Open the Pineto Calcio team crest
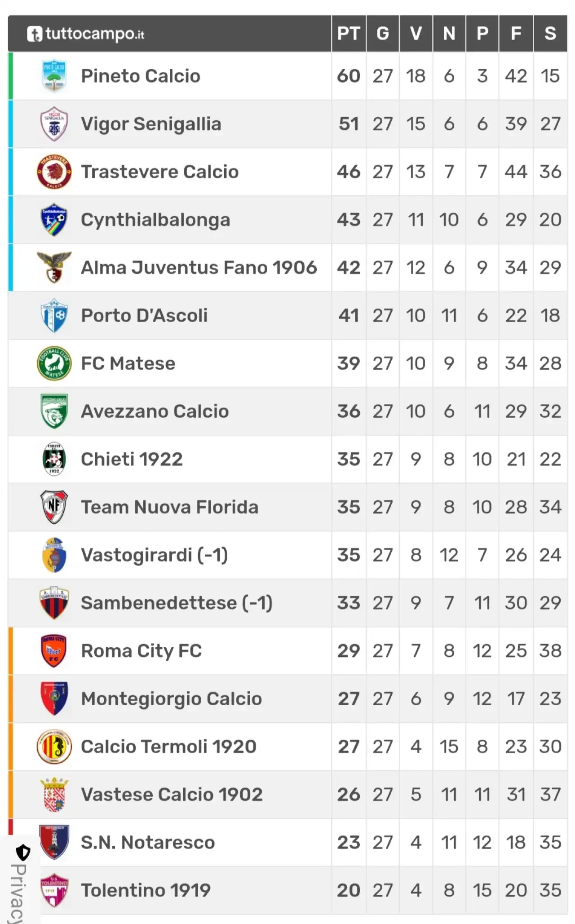This screenshot has width=575, height=924. [x=54, y=75]
